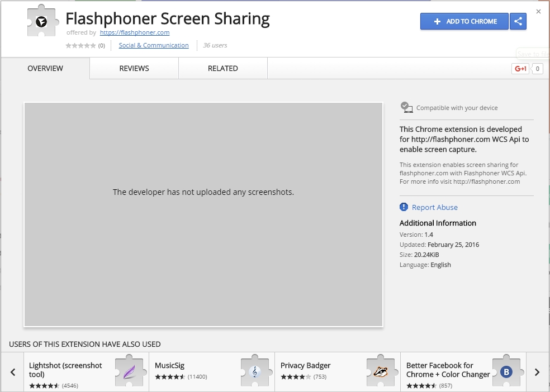Click the bold 'This Chrome extension is developed' summary

(464, 139)
